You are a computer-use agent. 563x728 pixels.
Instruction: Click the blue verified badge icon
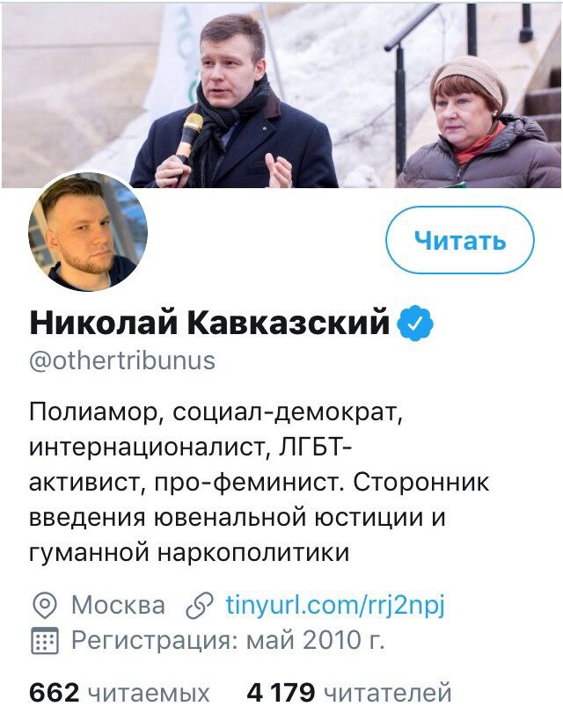pos(415,324)
